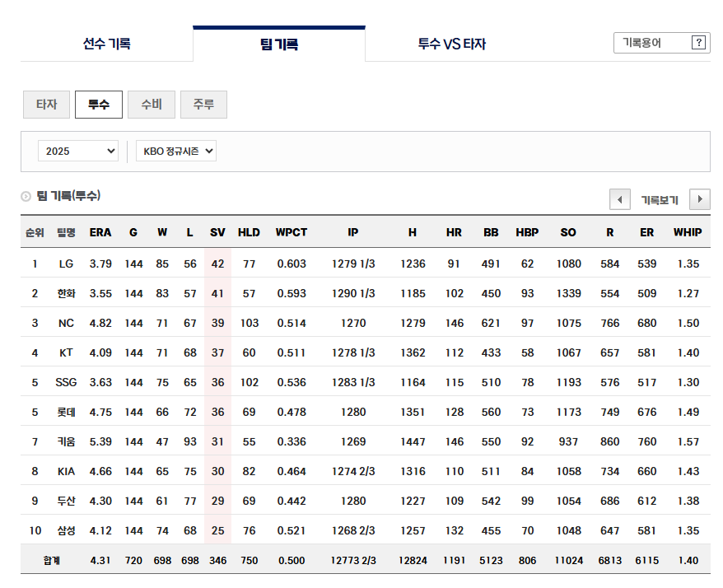Sort table by HLD column header
This screenshot has width=723, height=588.
pyautogui.click(x=249, y=232)
